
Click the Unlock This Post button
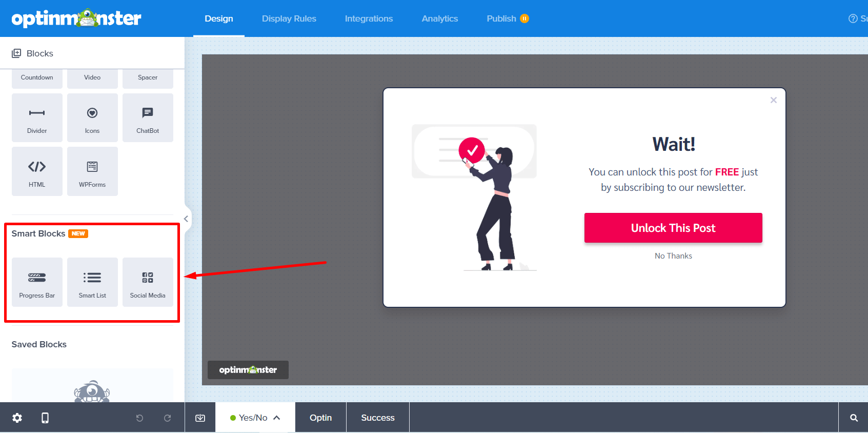tap(673, 228)
